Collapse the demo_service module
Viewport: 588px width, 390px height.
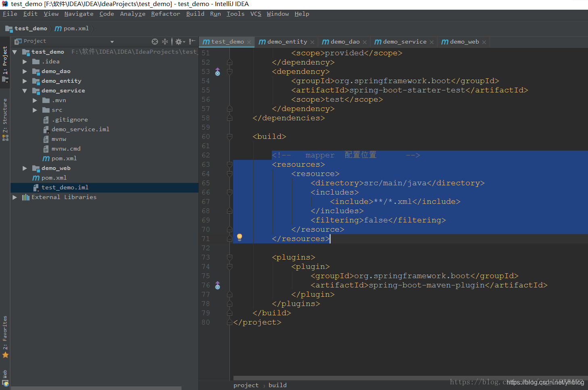point(25,91)
